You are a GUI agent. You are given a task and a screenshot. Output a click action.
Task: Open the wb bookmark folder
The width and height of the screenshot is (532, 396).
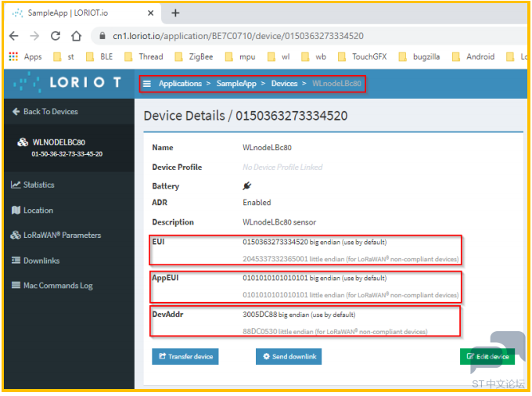pyautogui.click(x=314, y=56)
